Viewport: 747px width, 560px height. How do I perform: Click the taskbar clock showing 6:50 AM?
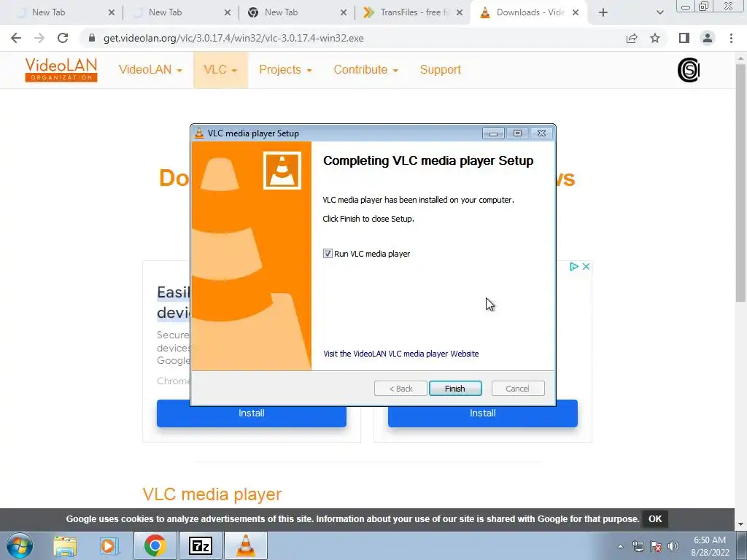[710, 546]
